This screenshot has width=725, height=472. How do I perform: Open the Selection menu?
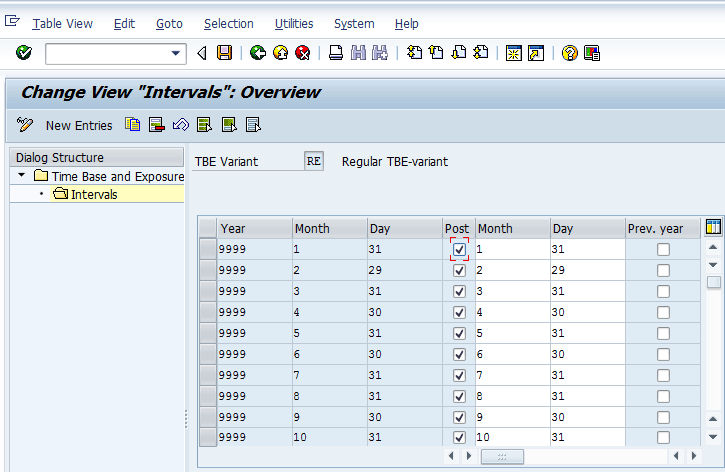click(x=228, y=23)
